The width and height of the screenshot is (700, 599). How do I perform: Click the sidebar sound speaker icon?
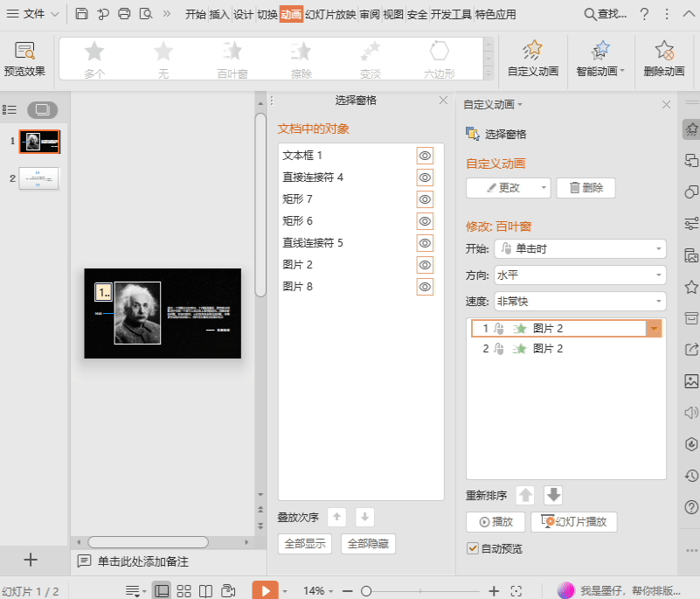(x=691, y=412)
